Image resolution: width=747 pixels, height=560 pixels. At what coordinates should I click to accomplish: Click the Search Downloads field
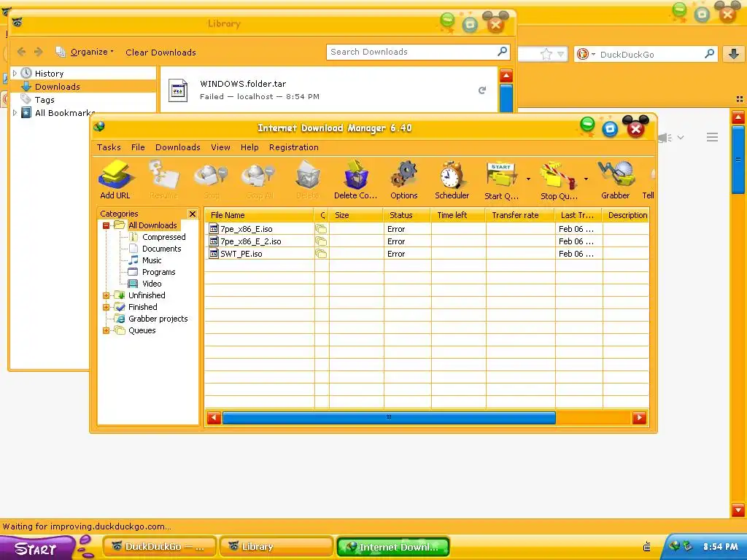pyautogui.click(x=418, y=52)
